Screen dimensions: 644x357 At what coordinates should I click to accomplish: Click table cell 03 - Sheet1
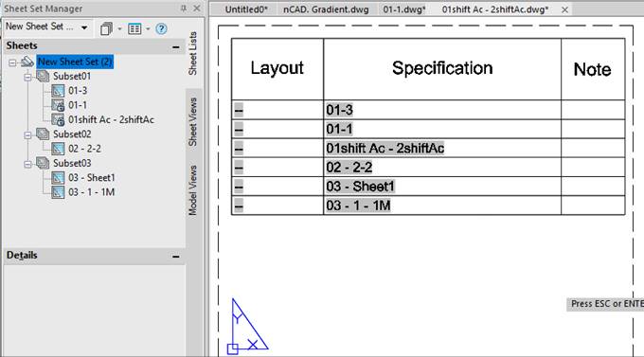[x=442, y=187]
